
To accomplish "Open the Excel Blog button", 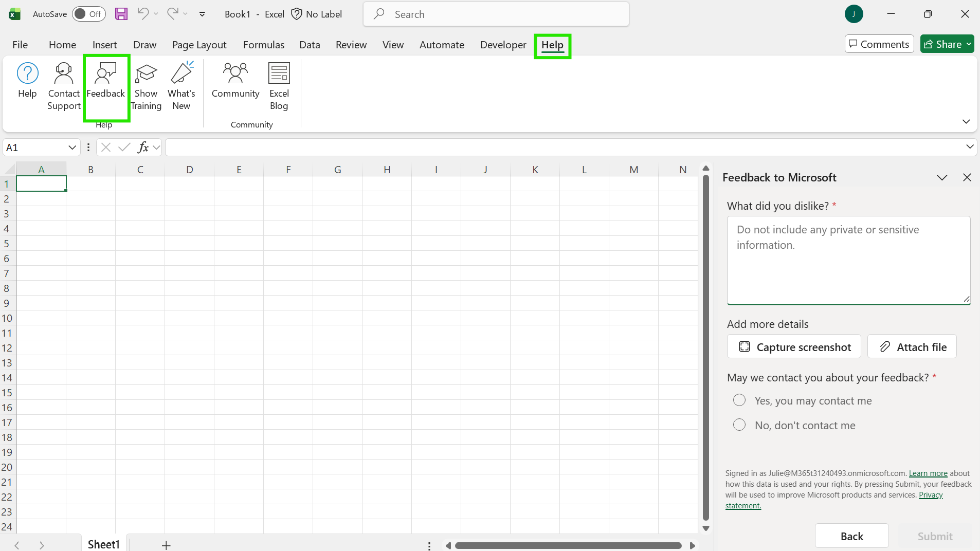I will [279, 86].
